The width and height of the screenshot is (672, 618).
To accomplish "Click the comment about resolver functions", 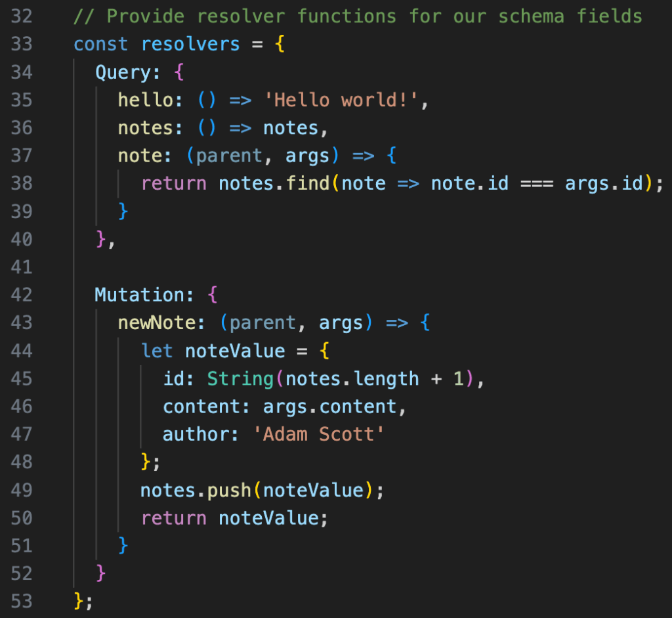I will [x=358, y=16].
